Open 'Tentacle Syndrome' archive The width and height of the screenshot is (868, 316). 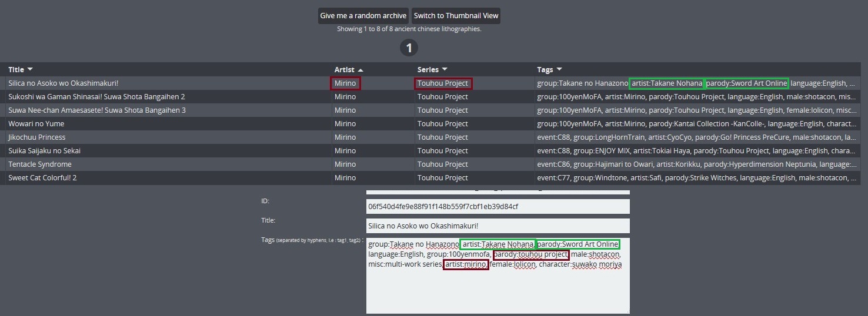[40, 164]
